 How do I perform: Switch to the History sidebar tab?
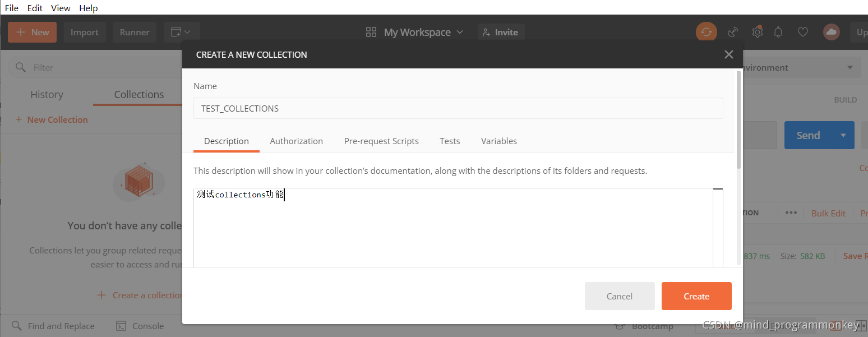click(47, 95)
